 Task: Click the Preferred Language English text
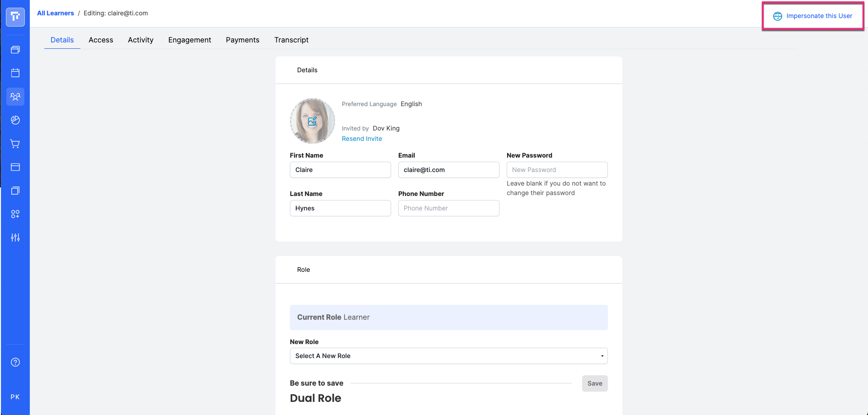(x=382, y=104)
